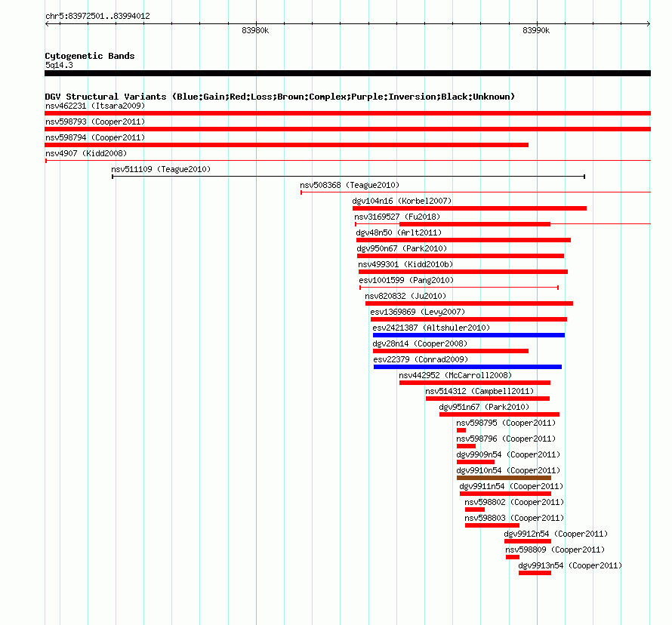Select the blue esv22379 (Conrad2009) gain bar
This screenshot has height=625, width=672.
(467, 367)
